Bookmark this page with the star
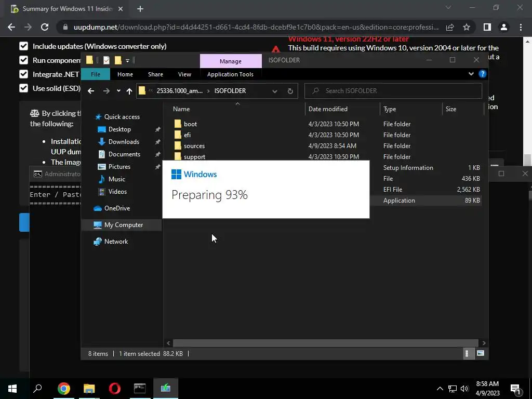Viewport: 532px width, 399px height. click(467, 27)
